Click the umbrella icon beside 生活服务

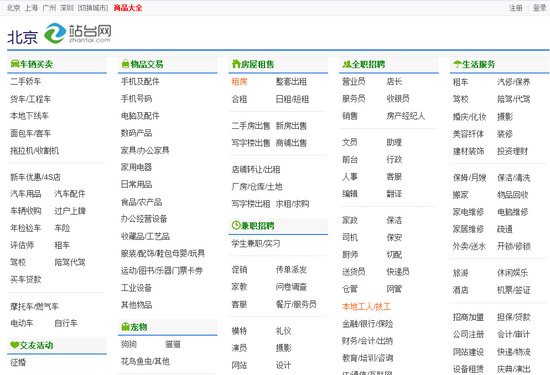pos(457,64)
